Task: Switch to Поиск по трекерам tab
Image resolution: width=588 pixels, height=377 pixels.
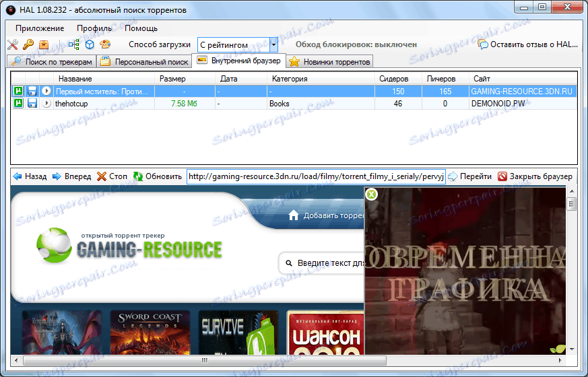Action: [52, 62]
